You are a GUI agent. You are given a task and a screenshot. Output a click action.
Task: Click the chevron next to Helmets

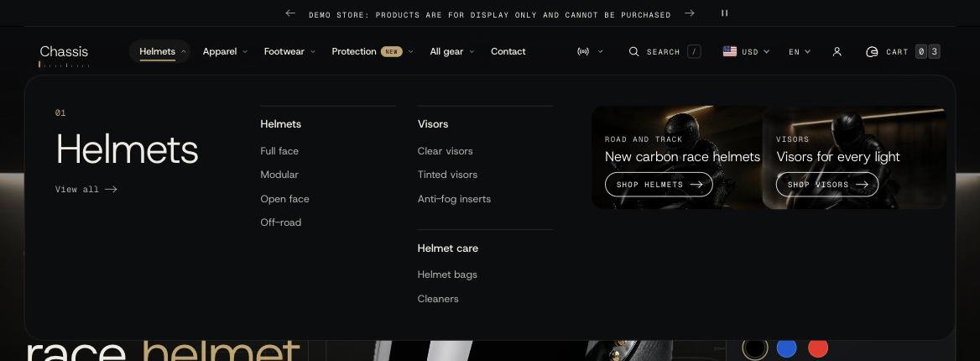coord(183,52)
